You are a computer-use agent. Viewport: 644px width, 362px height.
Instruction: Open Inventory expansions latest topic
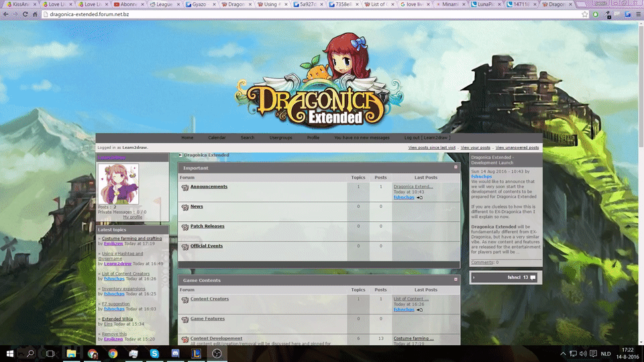coord(123,289)
